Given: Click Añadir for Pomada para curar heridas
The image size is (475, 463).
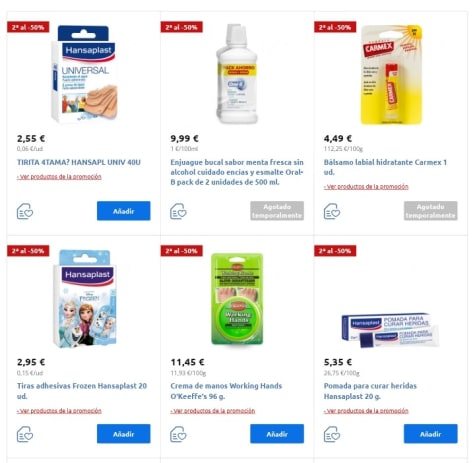Looking at the screenshot, I should point(431,434).
